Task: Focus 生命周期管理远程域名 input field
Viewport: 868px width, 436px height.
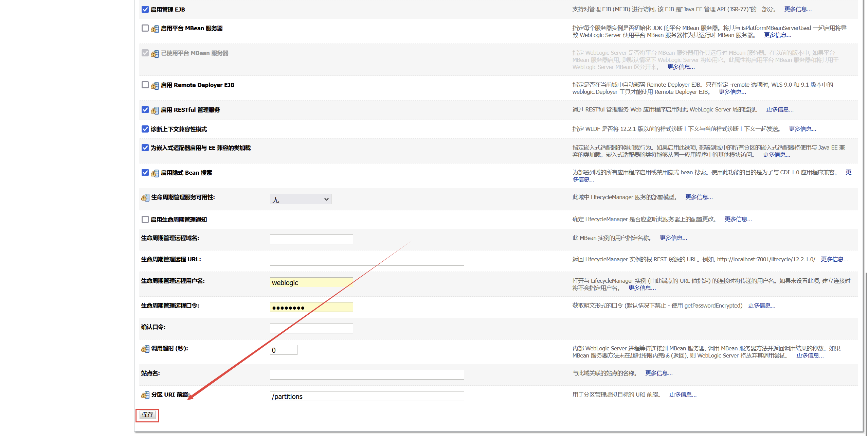Action: pyautogui.click(x=311, y=239)
